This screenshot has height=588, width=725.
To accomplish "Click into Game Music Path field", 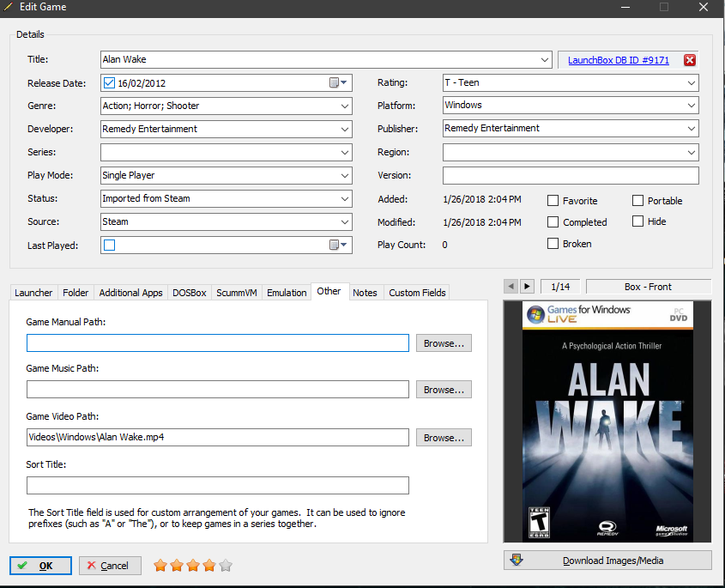I will click(218, 390).
